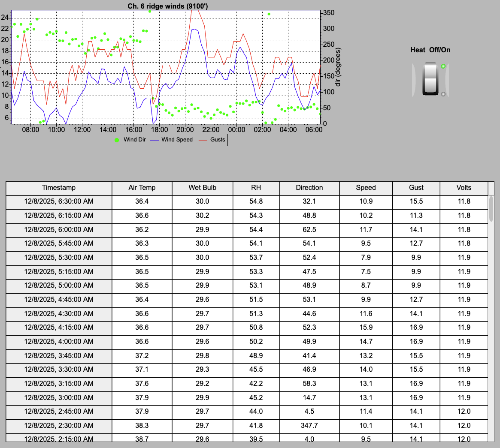Click the Wet Bulb column header
This screenshot has height=448, width=500.
tap(203, 188)
